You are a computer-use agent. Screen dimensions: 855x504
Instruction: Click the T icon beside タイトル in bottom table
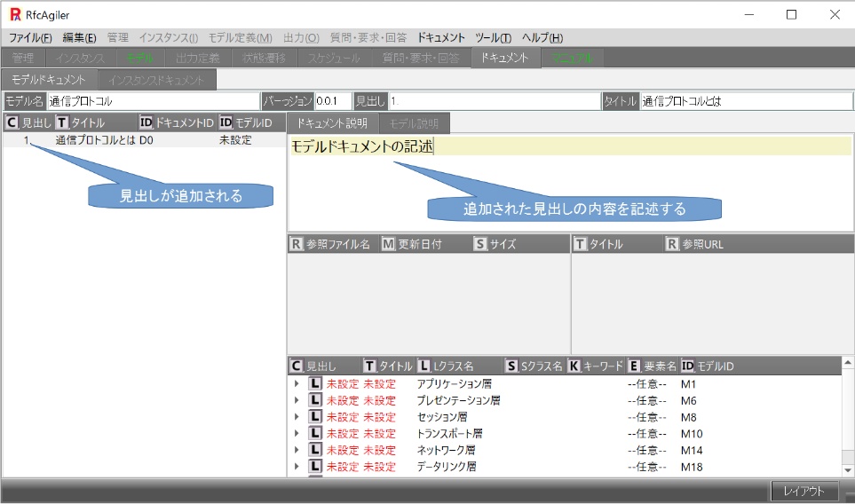pyautogui.click(x=369, y=366)
